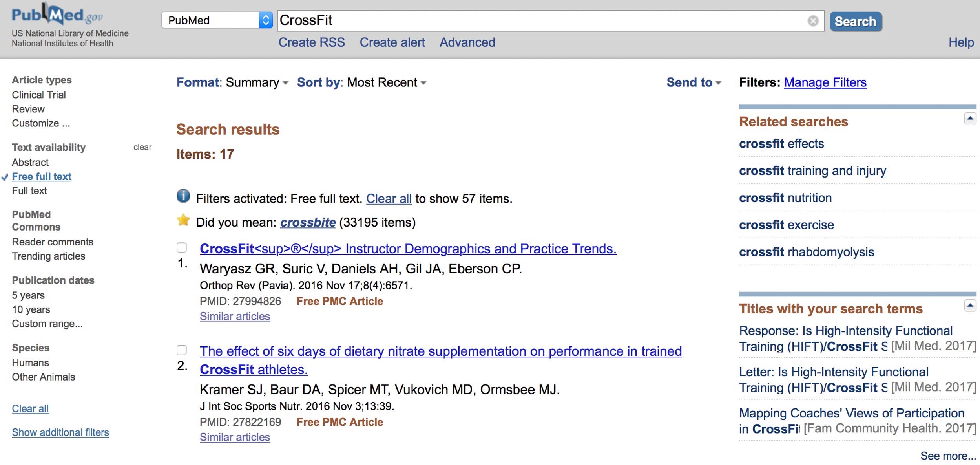Collapse the Titles with your search terms panel

tap(970, 305)
